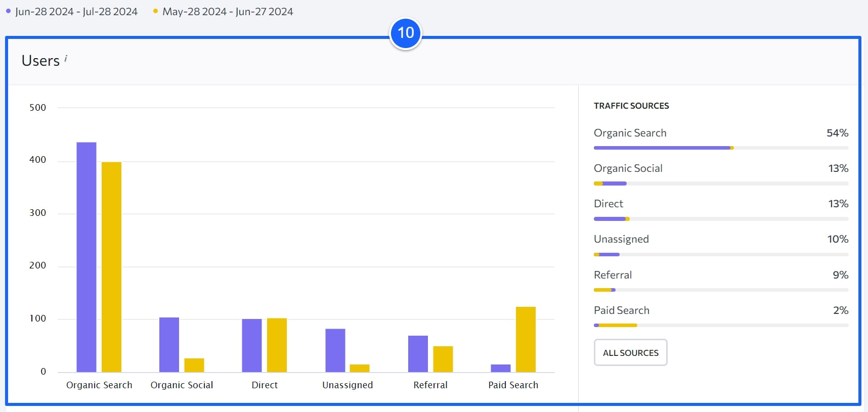Select the small purple Paid Search bar
Screen dimensions: 868x412
501,368
